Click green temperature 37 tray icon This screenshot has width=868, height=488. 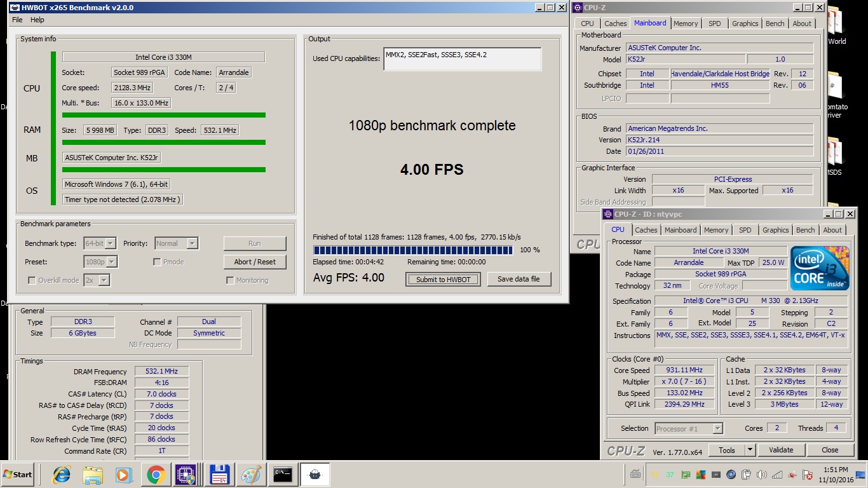click(670, 475)
